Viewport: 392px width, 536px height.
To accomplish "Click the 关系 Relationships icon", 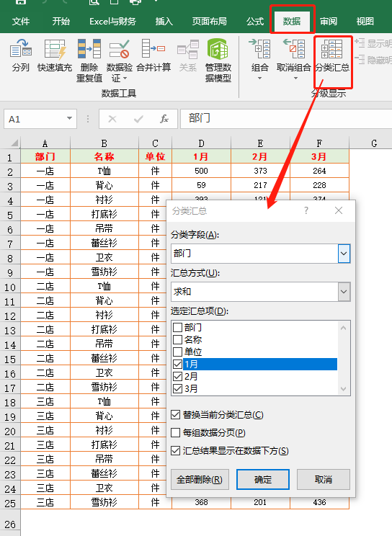I will (x=188, y=48).
